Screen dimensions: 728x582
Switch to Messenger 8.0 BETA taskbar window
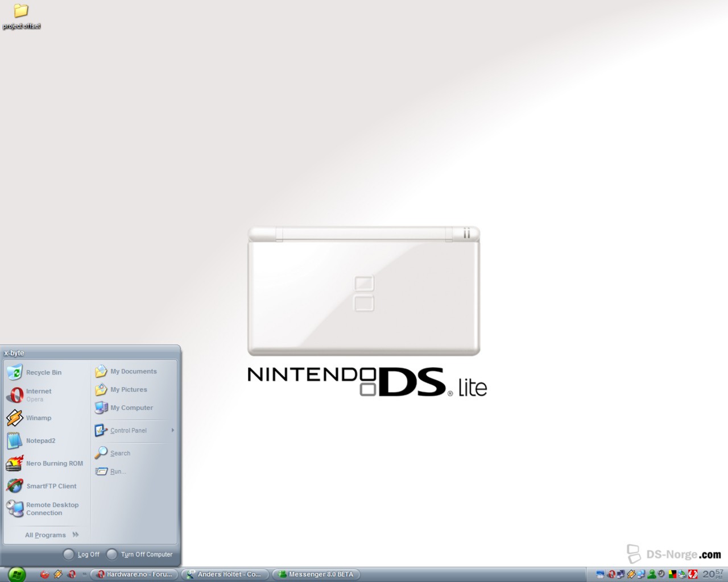point(317,574)
